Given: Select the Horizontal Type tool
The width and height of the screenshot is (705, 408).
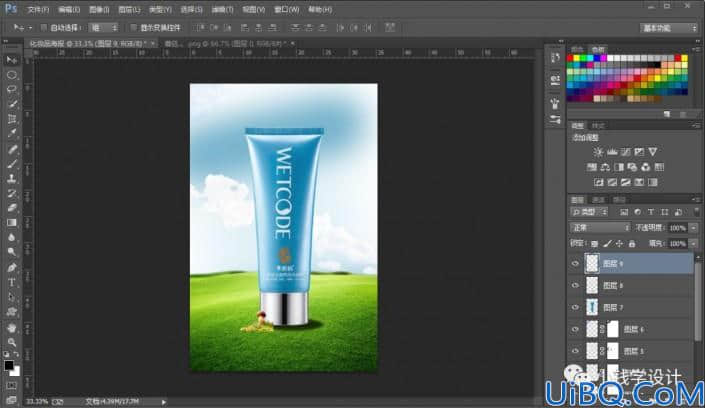Looking at the screenshot, I should pyautogui.click(x=12, y=282).
